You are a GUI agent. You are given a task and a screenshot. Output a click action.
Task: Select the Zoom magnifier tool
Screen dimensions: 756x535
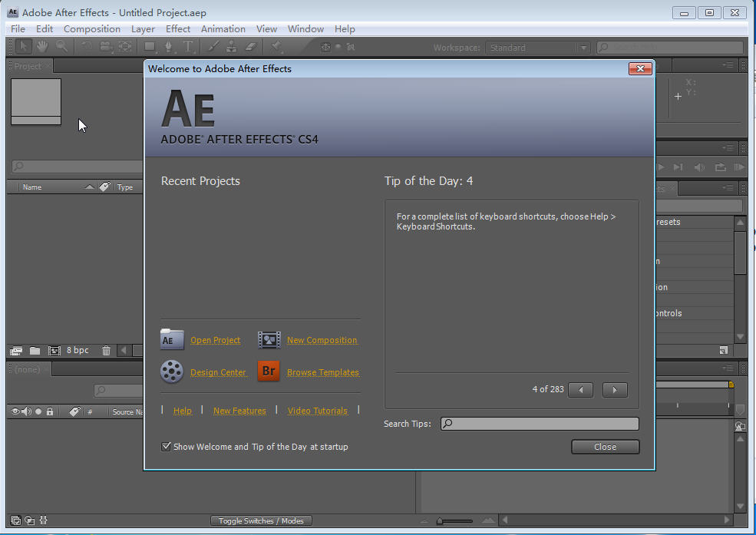(61, 46)
